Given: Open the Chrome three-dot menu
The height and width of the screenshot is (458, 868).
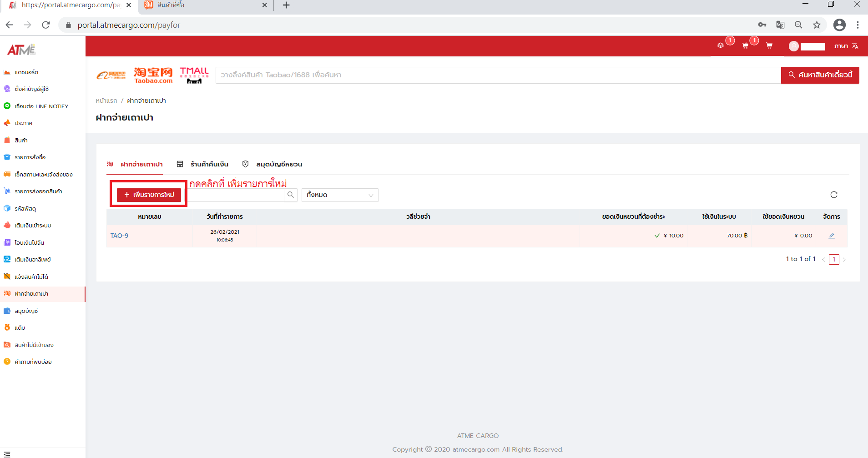Looking at the screenshot, I should click(x=858, y=25).
